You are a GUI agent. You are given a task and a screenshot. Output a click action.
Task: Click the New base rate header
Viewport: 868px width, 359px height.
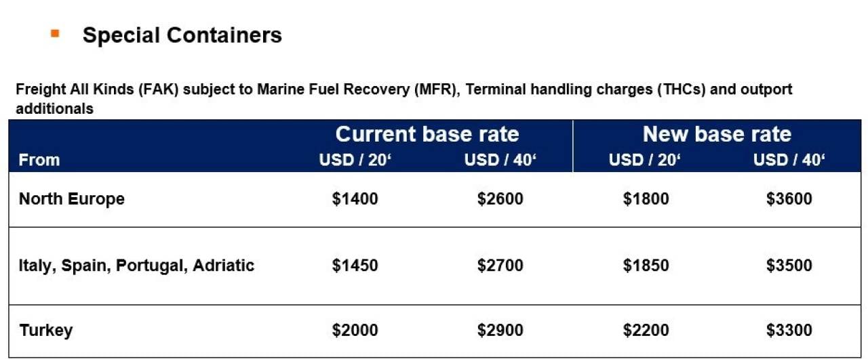(717, 134)
